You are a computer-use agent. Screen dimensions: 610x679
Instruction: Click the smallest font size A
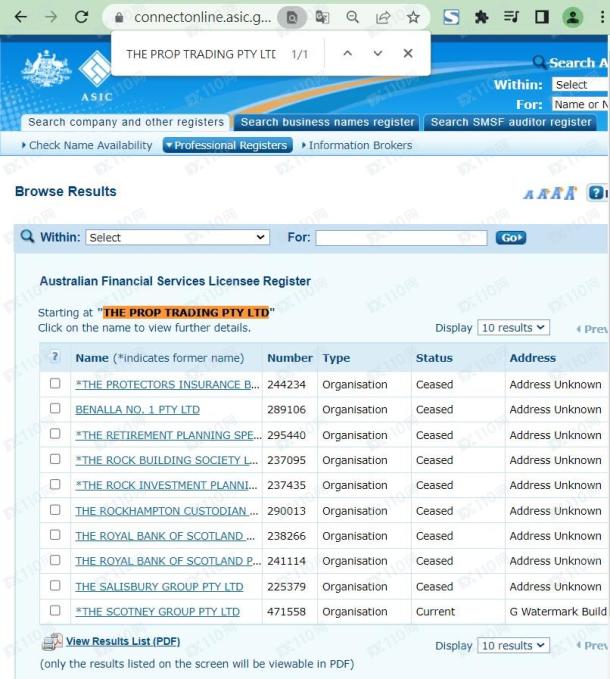tap(528, 195)
